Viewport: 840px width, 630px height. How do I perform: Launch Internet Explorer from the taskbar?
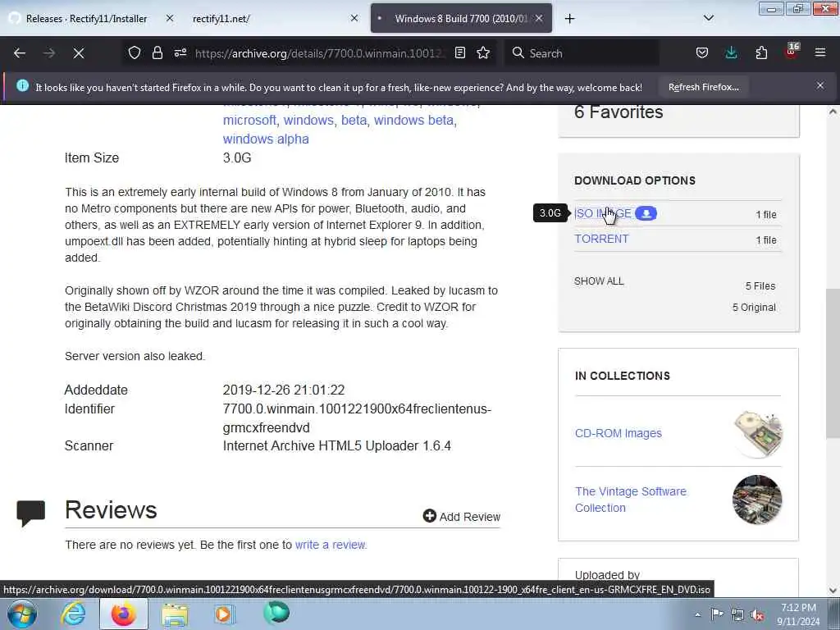tap(73, 614)
